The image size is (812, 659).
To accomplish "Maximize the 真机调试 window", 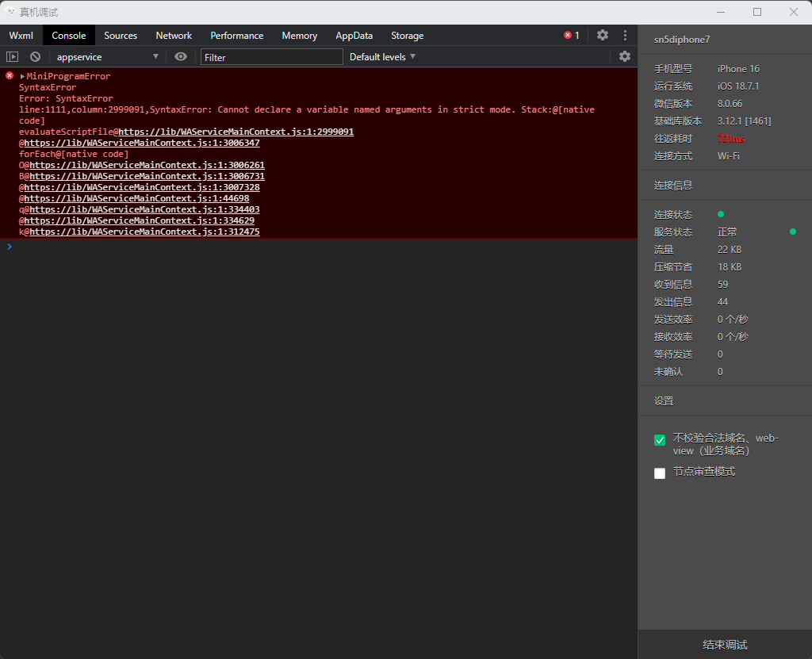I will pos(757,12).
